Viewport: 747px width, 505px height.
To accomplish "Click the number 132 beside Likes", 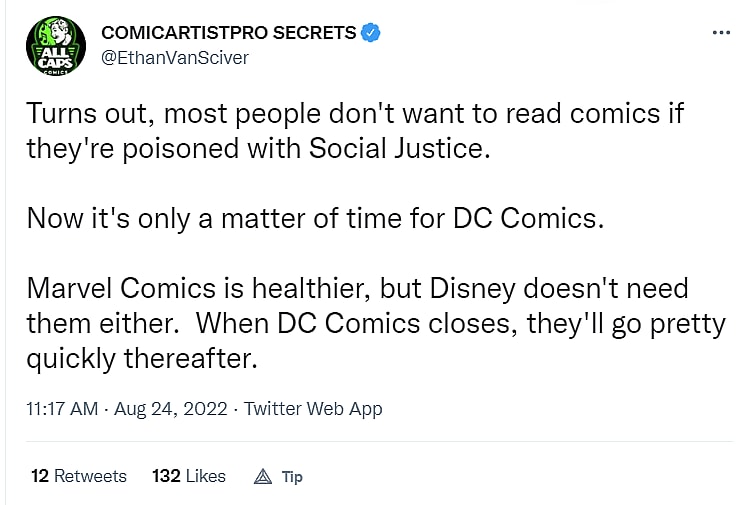I will pos(166,476).
